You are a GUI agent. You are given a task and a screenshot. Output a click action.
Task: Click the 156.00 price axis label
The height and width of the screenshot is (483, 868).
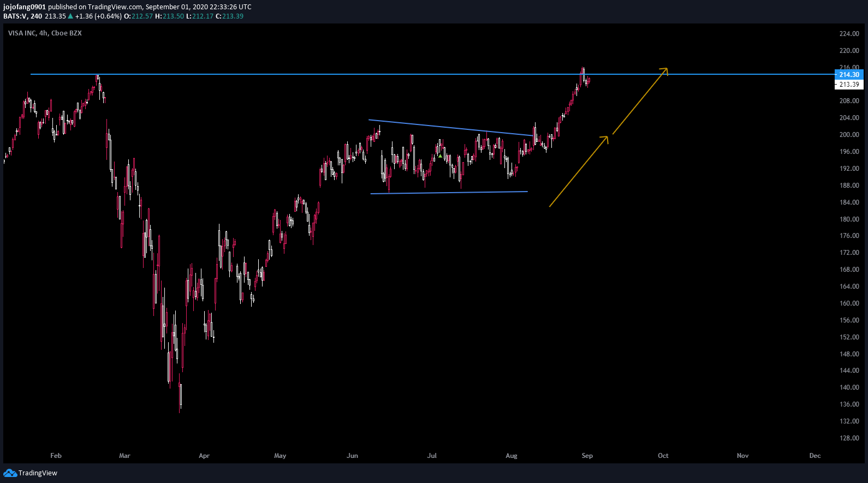[849, 320]
